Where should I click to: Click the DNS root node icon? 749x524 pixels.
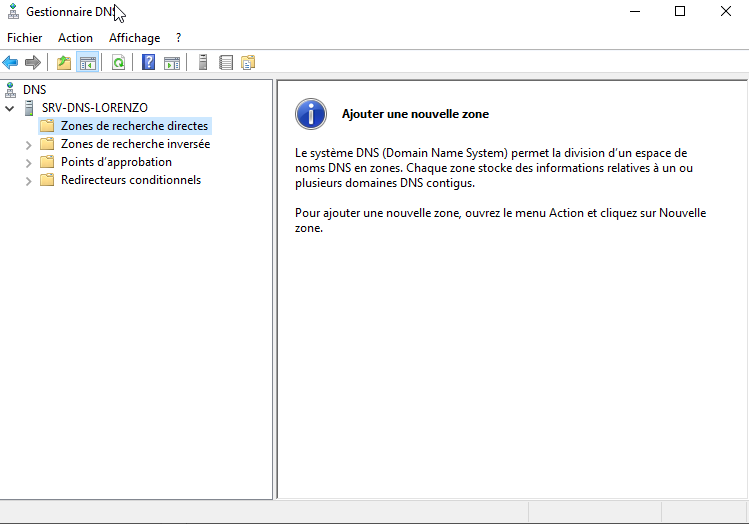pos(10,90)
